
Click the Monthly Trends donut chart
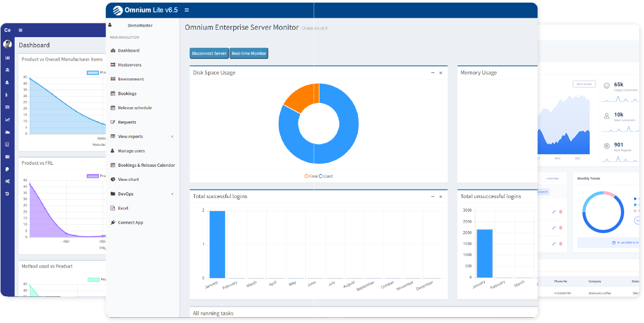coord(603,212)
